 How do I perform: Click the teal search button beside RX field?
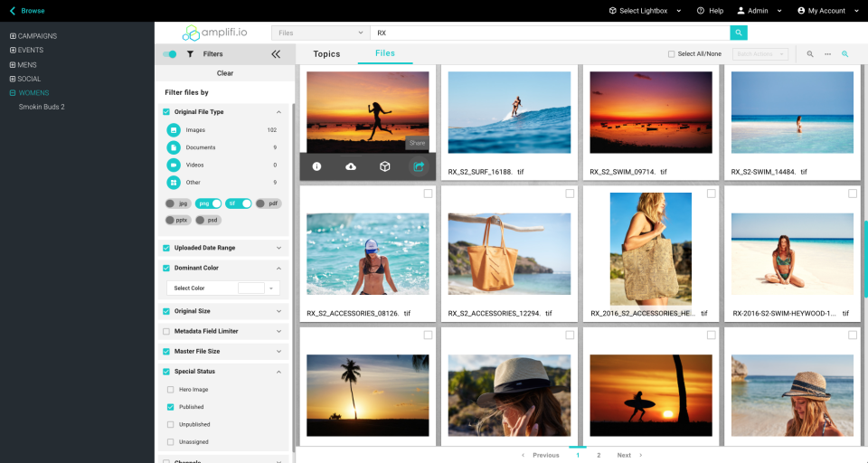(x=739, y=33)
